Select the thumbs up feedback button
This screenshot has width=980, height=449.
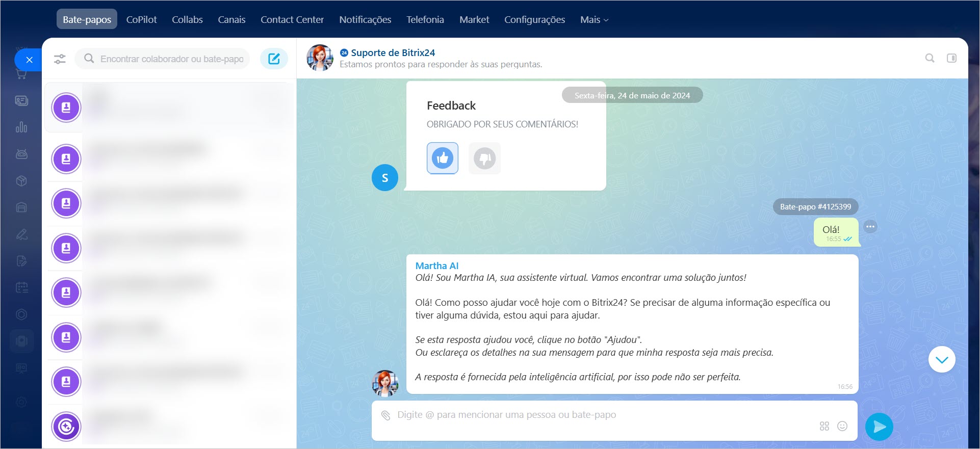pyautogui.click(x=442, y=158)
